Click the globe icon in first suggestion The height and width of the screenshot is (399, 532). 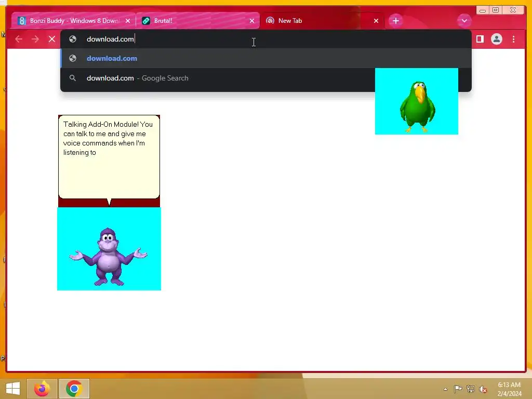[73, 58]
